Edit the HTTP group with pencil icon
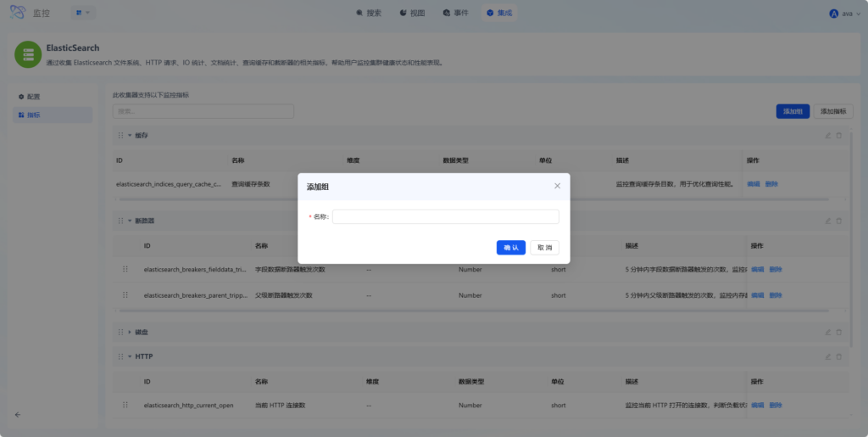 [x=828, y=356]
